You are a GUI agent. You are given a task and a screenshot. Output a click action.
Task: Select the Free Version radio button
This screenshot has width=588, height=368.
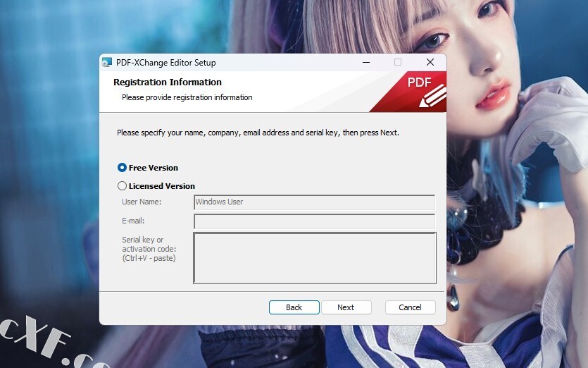[x=122, y=168]
